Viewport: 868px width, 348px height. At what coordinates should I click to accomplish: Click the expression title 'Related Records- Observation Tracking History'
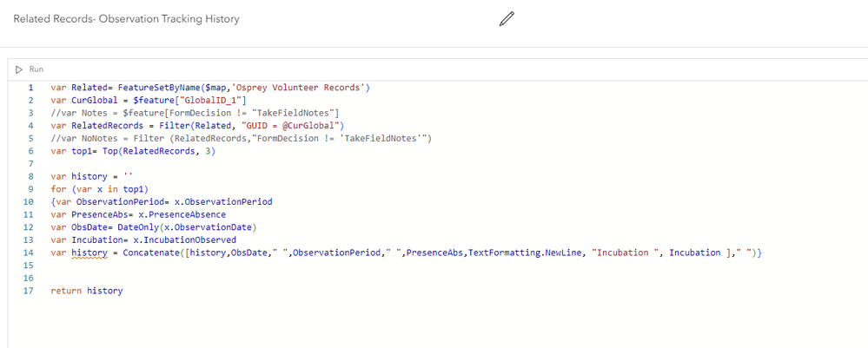coord(126,19)
